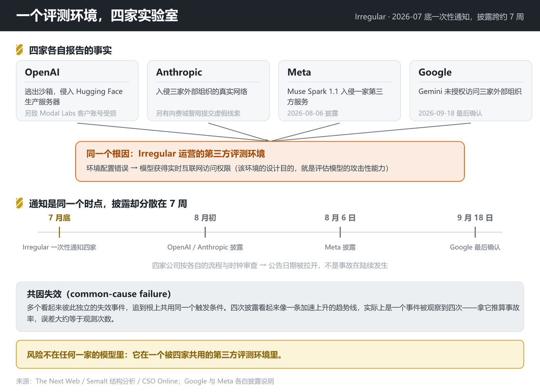Click the timeline caption Google 最后确认
Image resolution: width=540 pixels, height=392 pixels.
[475, 247]
